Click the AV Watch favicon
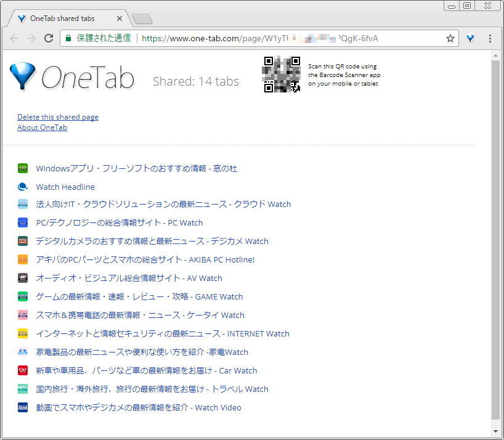The image size is (504, 440). 22,278
